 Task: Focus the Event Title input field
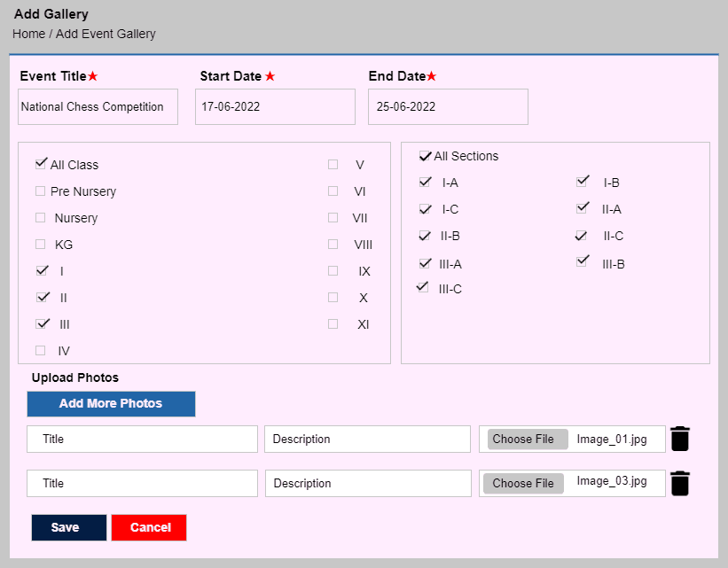(x=98, y=106)
